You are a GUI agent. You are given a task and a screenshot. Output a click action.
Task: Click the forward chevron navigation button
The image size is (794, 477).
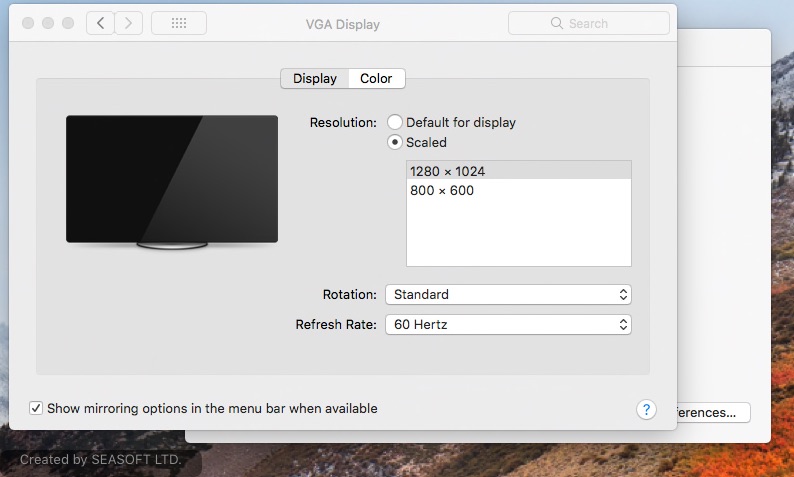[x=128, y=23]
